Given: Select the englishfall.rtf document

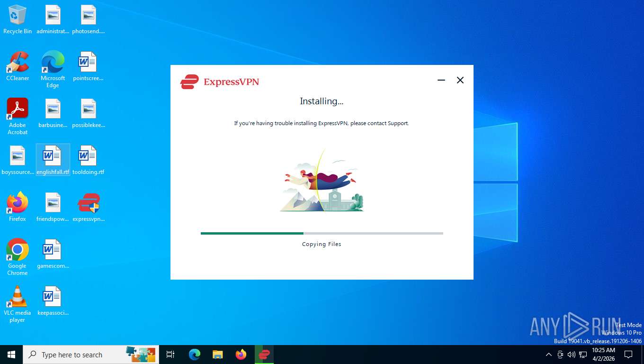Looking at the screenshot, I should [x=53, y=160].
